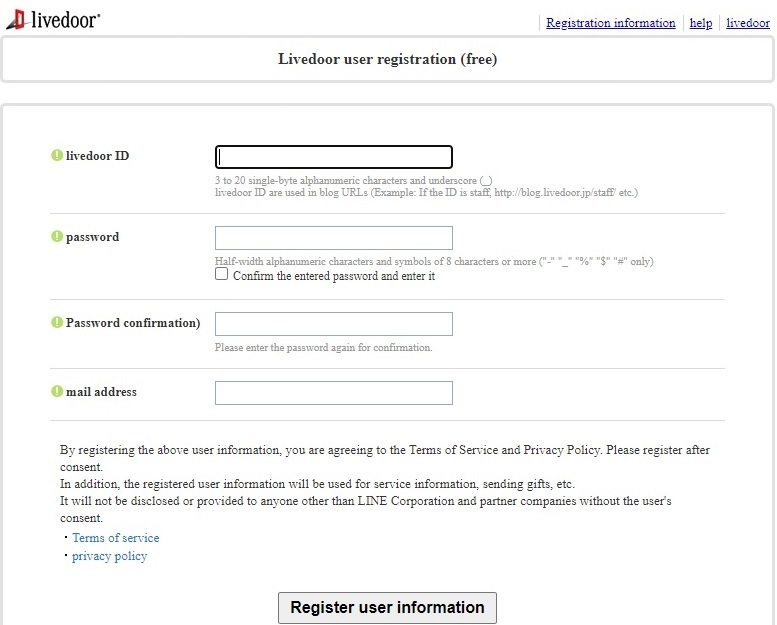Click the Register user information button

(387, 608)
